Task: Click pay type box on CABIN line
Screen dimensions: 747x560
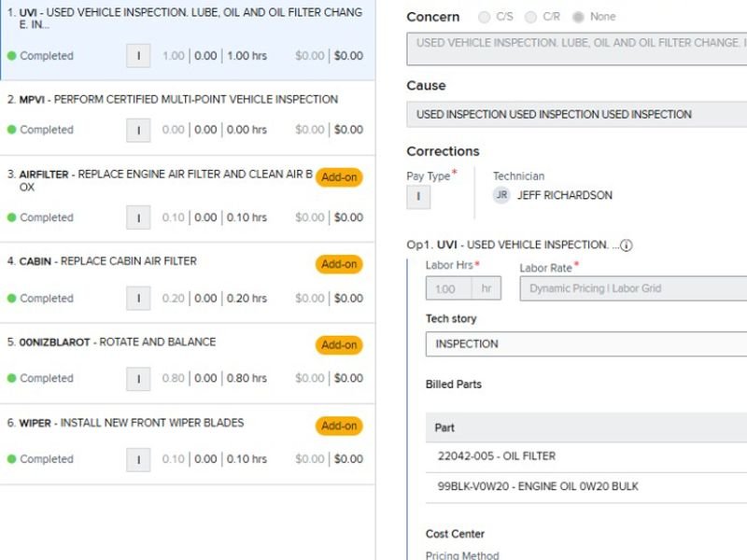Action: pos(138,299)
